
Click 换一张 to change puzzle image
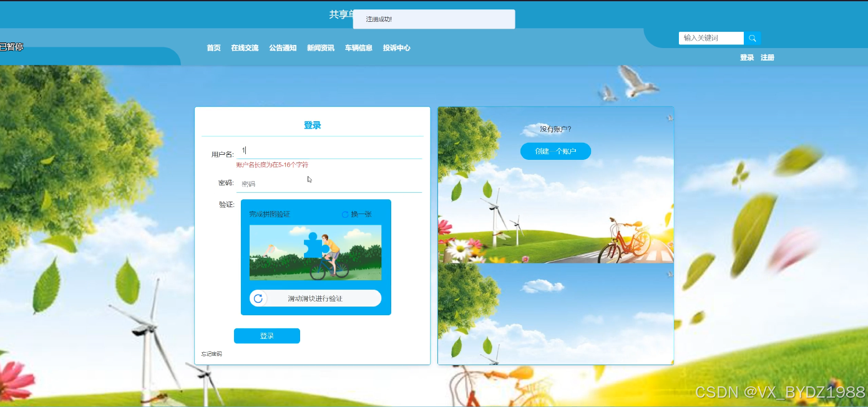coord(361,214)
